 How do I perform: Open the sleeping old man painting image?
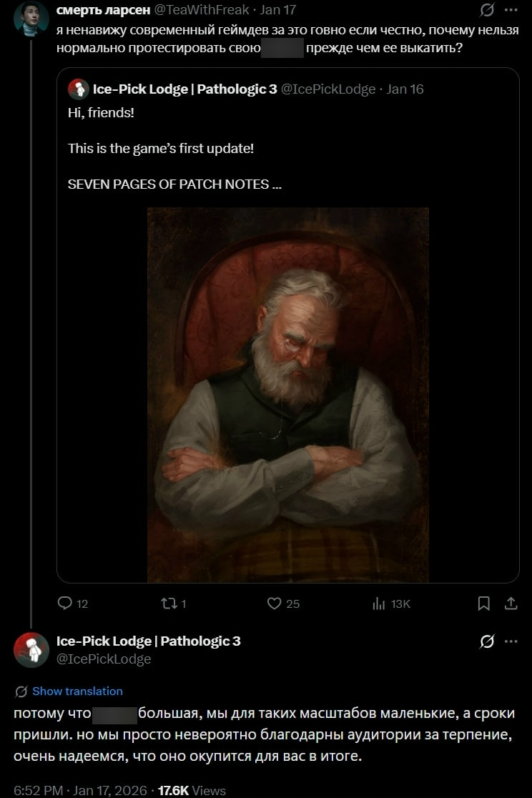pos(287,394)
